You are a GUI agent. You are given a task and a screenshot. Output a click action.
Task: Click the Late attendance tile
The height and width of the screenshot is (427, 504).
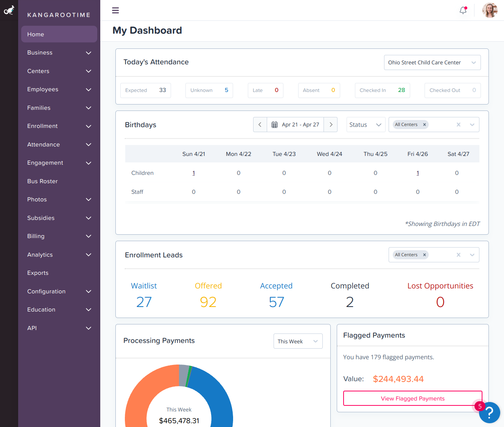point(266,90)
